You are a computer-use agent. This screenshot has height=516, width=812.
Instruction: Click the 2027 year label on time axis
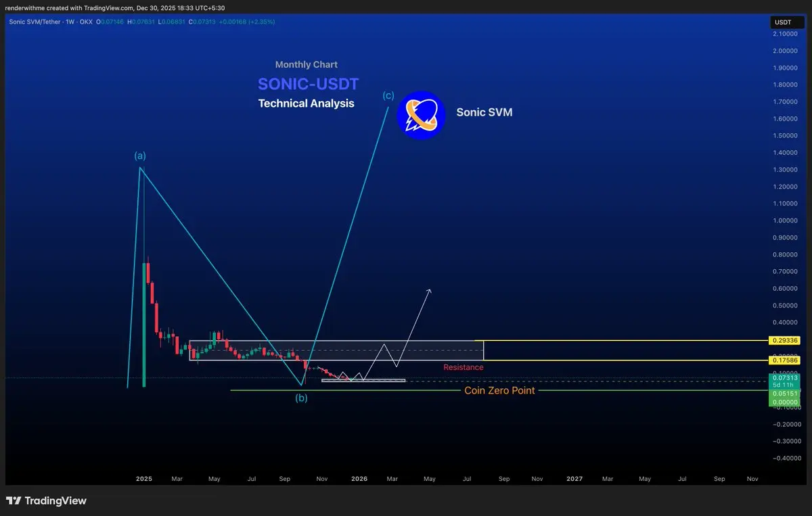[574, 479]
